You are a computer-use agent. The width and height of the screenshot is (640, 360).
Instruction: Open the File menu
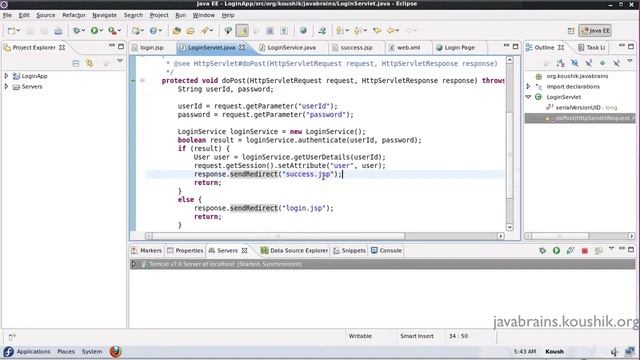(7, 15)
